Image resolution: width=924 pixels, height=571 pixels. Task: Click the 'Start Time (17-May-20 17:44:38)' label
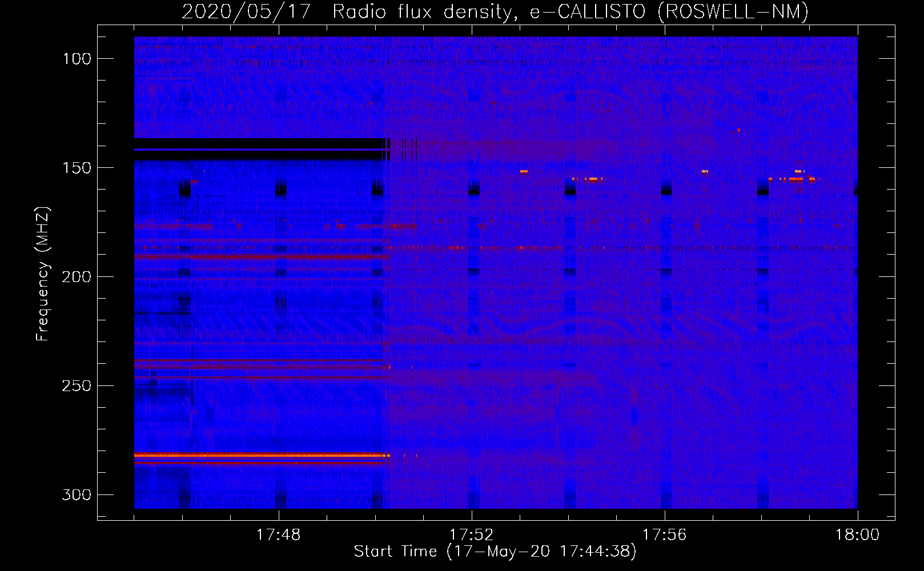[495, 552]
